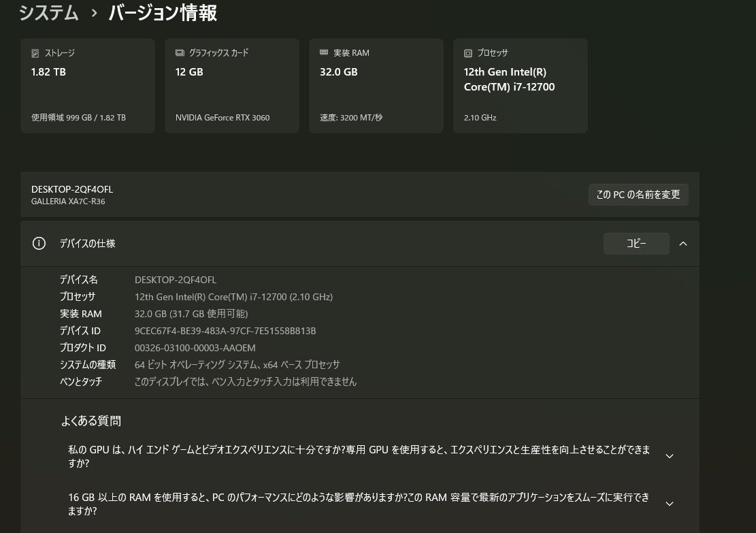Select the storage card showing 1.82 TB
This screenshot has height=533, width=756.
tap(87, 85)
